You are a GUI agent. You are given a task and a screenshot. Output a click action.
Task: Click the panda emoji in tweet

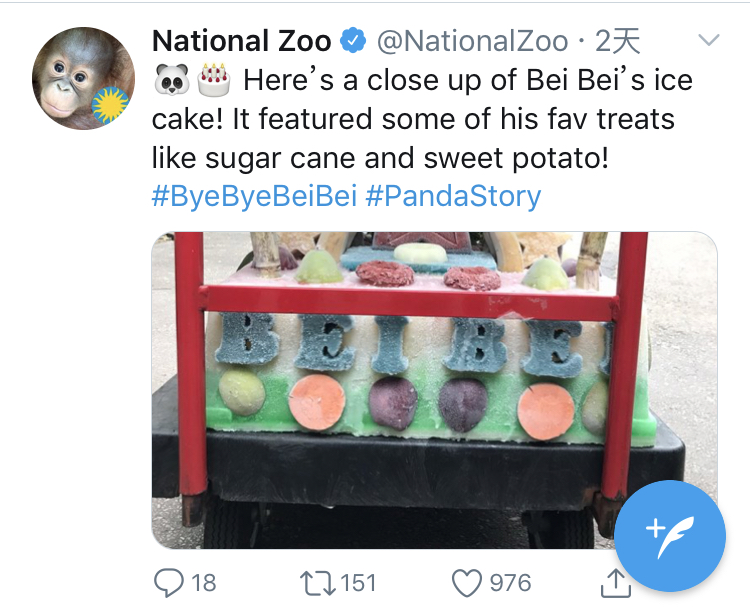coord(171,79)
